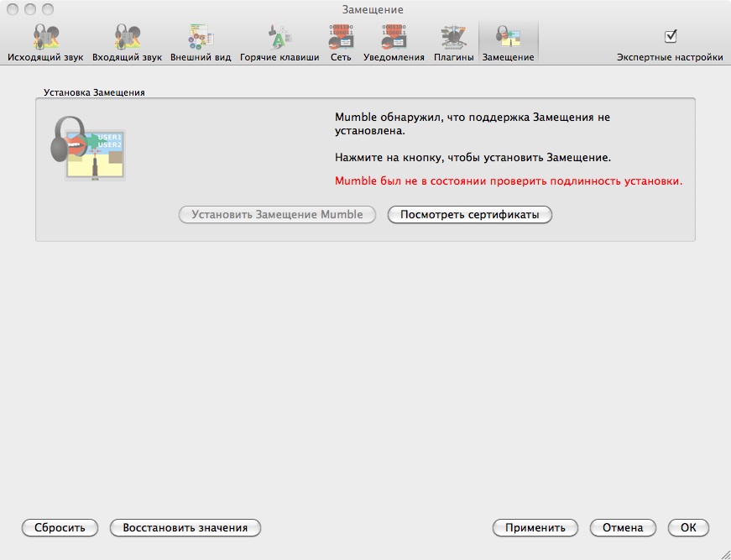This screenshot has width=731, height=560.
Task: Open the Исходящий звук settings icon
Action: 45,40
